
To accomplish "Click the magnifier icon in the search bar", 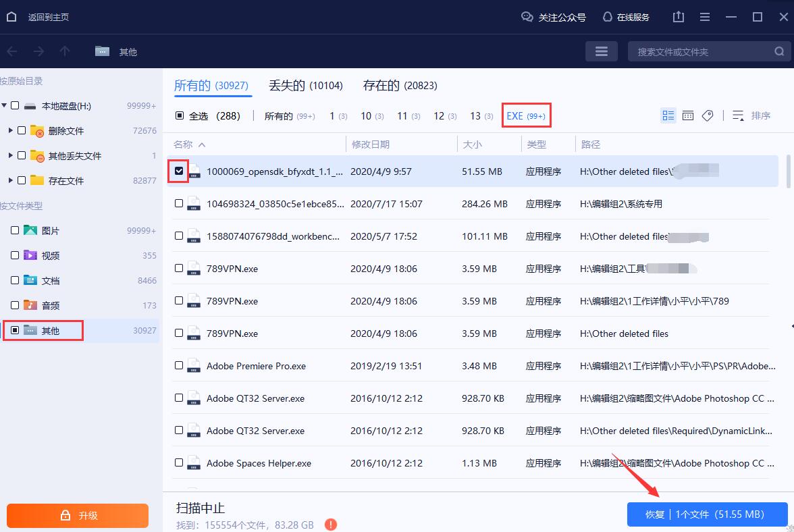I will pyautogui.click(x=778, y=51).
